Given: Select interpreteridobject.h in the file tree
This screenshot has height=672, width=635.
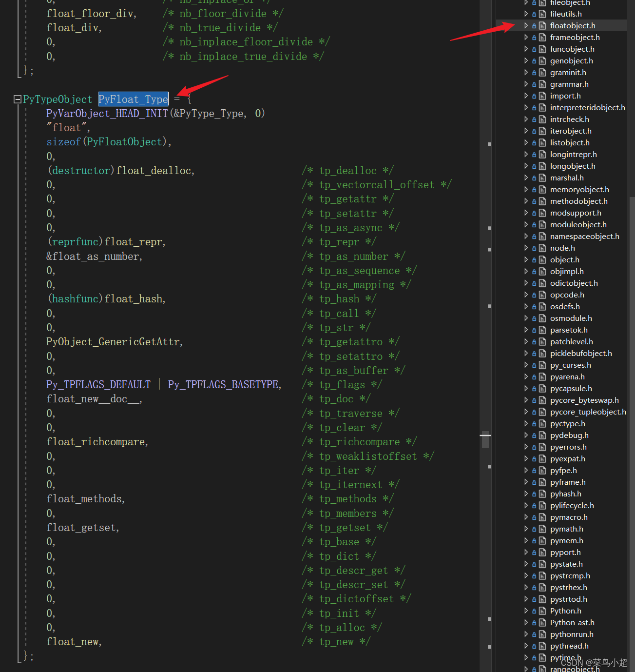Looking at the screenshot, I should pyautogui.click(x=587, y=107).
